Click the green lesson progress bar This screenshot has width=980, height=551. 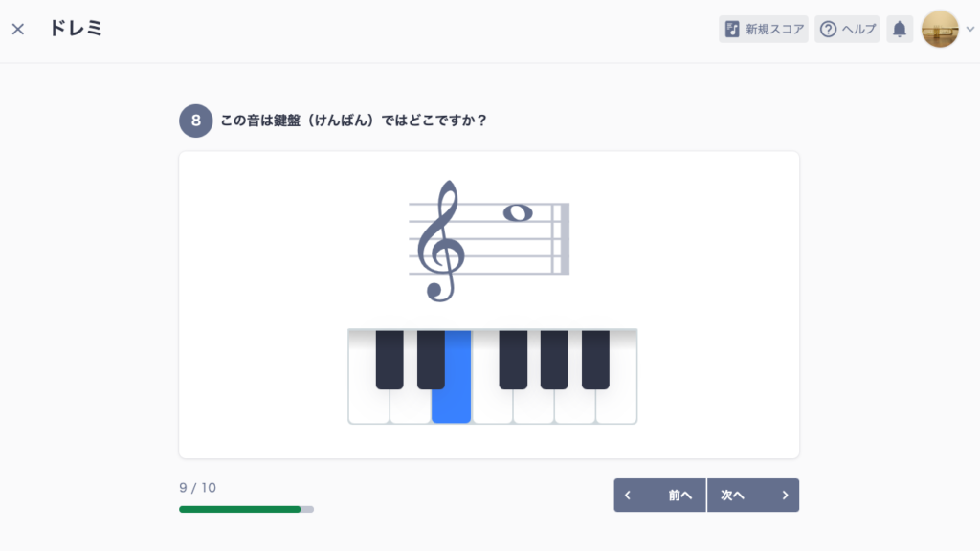(246, 509)
